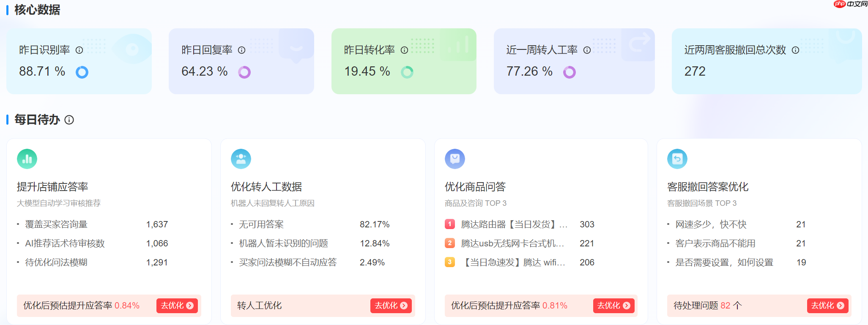Click the 核心数据 section header
Screen dimensions: 868x325
point(37,10)
